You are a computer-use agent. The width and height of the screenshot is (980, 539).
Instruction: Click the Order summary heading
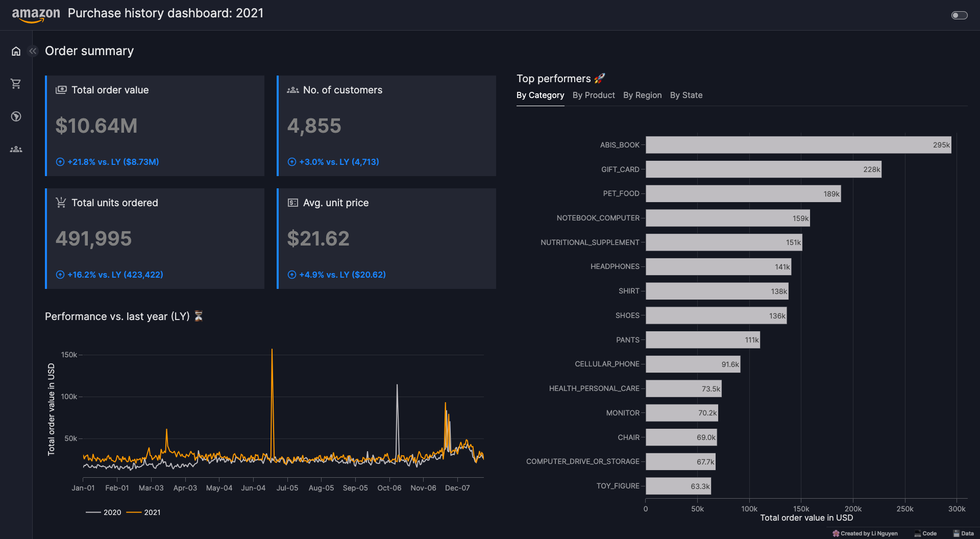tap(89, 51)
